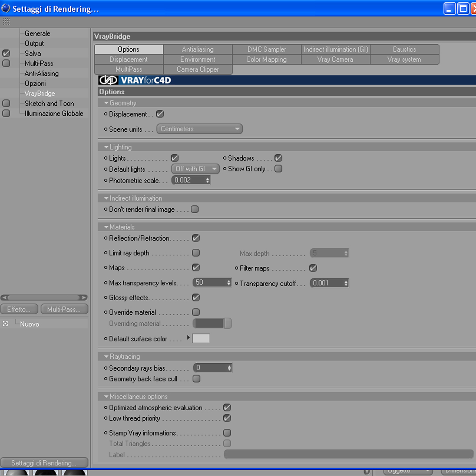
Task: Collapse the Materials section
Action: [x=106, y=227]
